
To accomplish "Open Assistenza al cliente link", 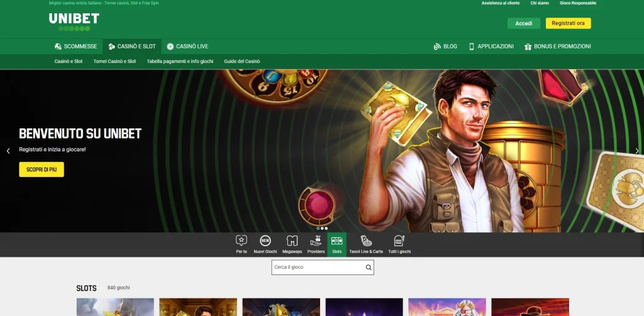I will pyautogui.click(x=500, y=3).
